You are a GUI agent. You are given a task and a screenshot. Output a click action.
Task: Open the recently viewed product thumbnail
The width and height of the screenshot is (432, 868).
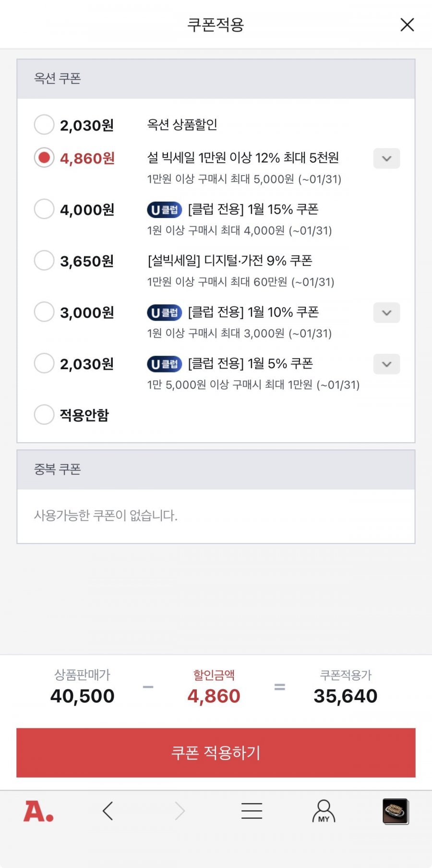coord(396,811)
